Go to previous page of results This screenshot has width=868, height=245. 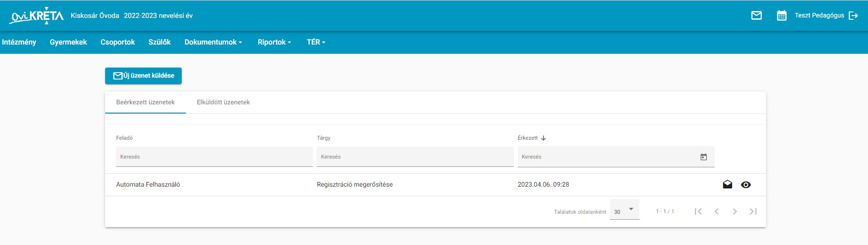pos(717,211)
